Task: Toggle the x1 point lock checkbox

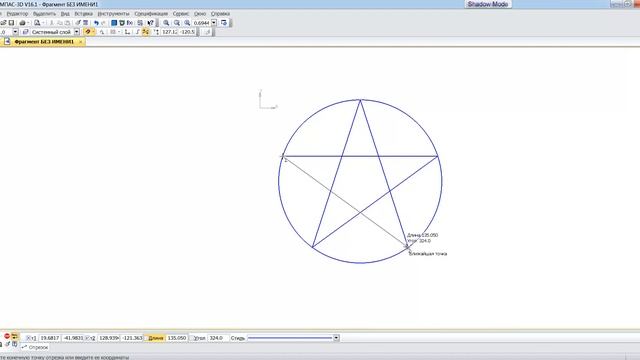Action: point(29,338)
